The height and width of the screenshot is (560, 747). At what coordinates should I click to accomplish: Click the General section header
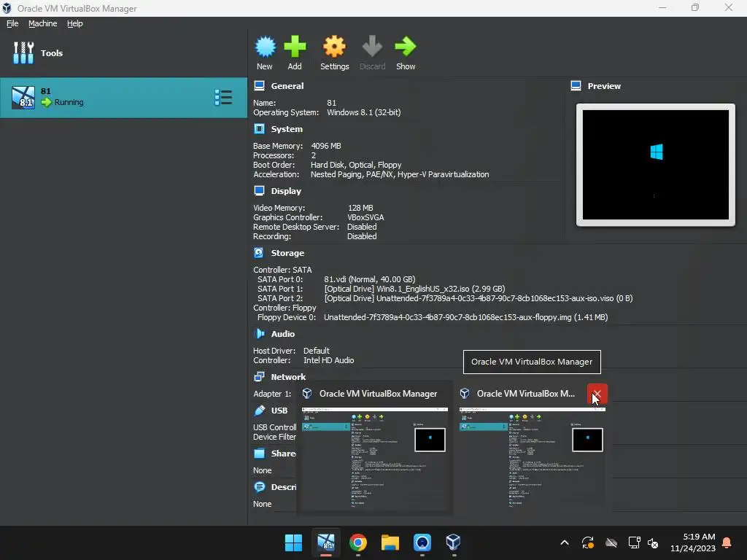coord(287,86)
